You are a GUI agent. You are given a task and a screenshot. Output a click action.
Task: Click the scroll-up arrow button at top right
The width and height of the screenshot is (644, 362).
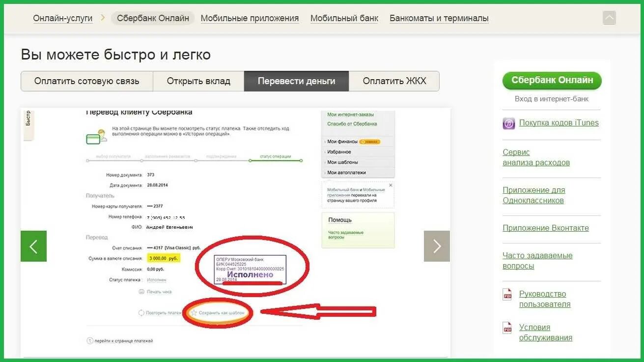click(x=609, y=18)
